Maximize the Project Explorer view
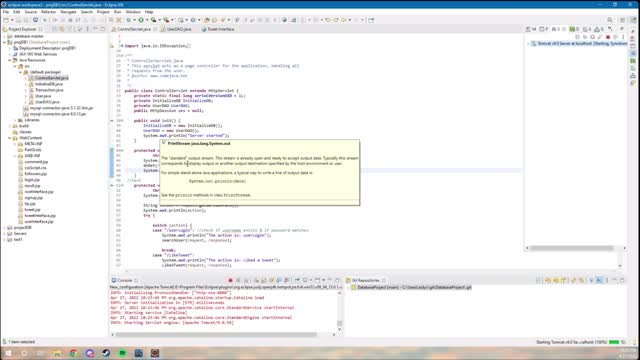 coord(103,29)
